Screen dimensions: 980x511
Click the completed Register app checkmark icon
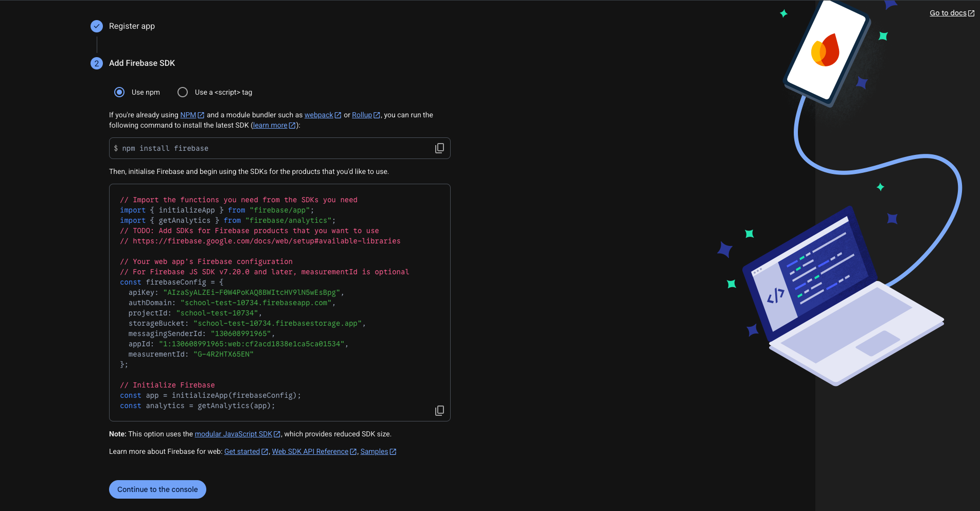click(97, 26)
